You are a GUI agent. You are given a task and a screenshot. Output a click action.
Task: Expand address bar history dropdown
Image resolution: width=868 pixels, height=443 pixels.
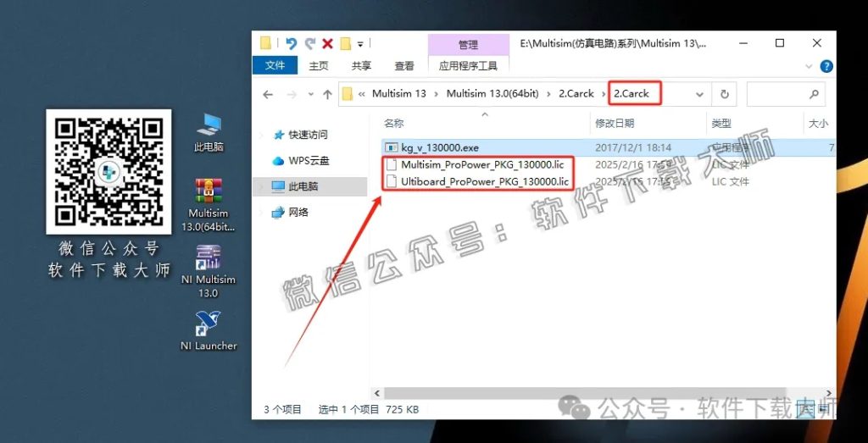click(699, 95)
